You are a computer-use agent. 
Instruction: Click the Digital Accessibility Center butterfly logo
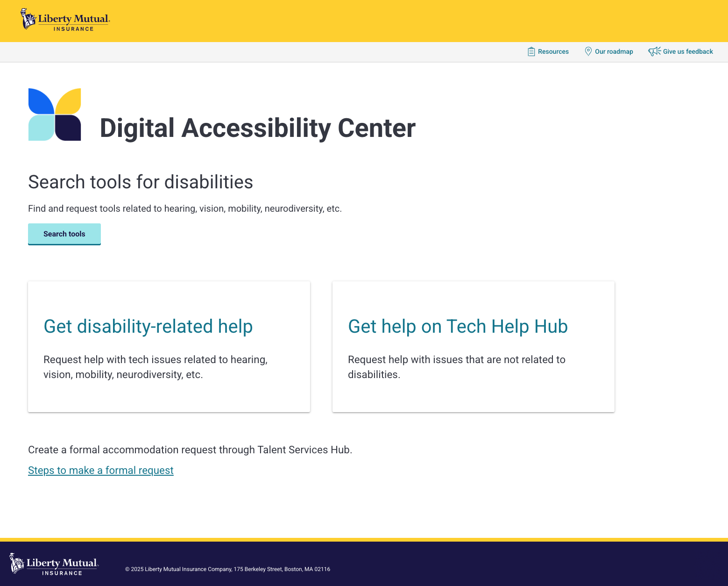click(55, 114)
